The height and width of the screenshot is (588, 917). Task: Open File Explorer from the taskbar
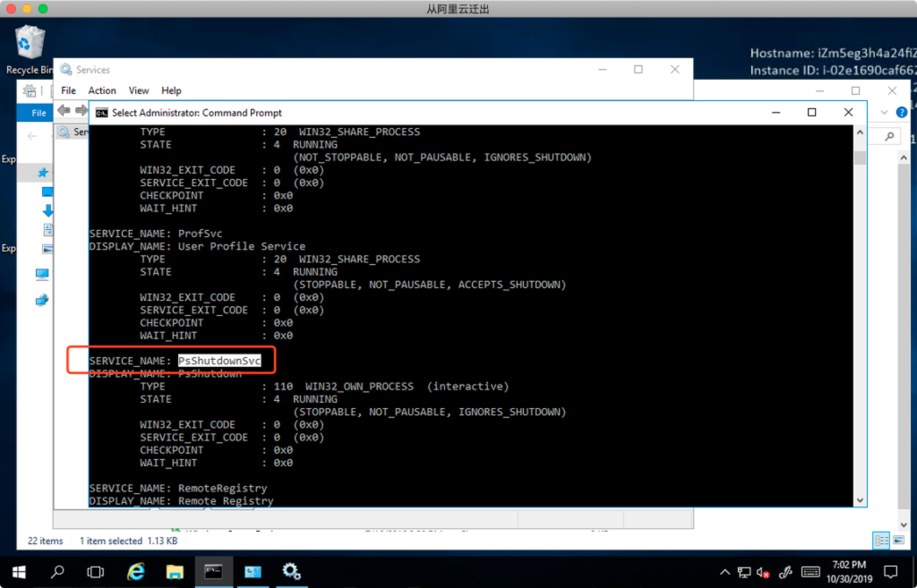point(176,571)
